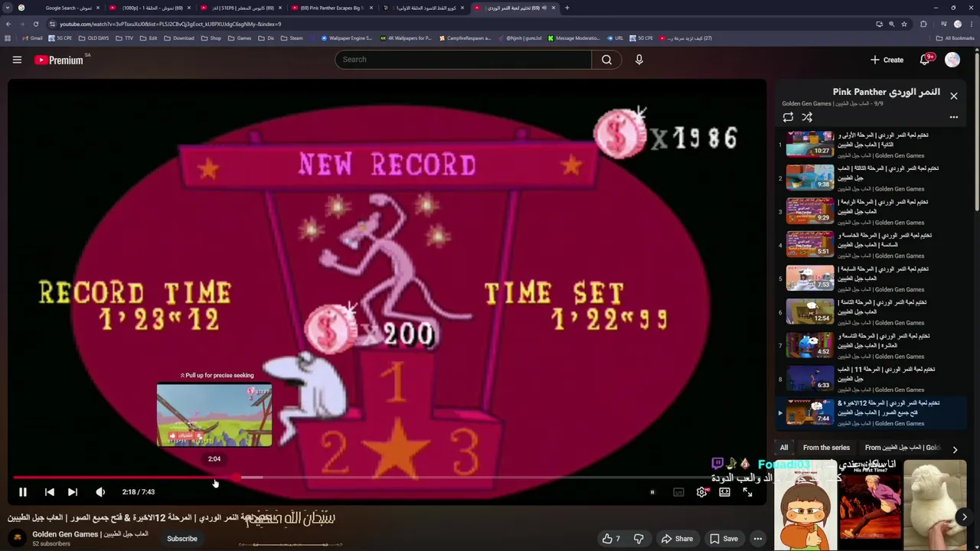Open the Steam bookmark folder
This screenshot has height=551, width=980.
[x=292, y=38]
